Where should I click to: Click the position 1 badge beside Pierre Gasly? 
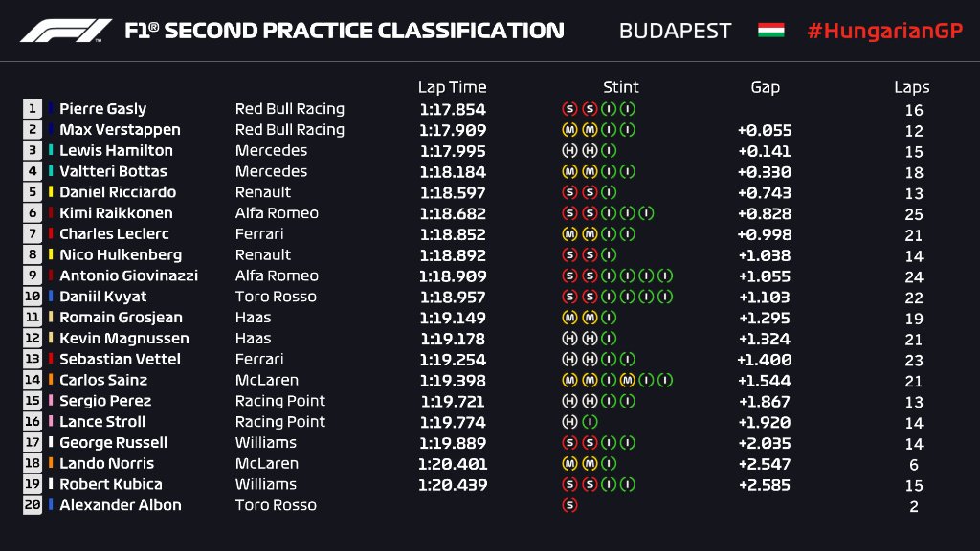coord(33,109)
